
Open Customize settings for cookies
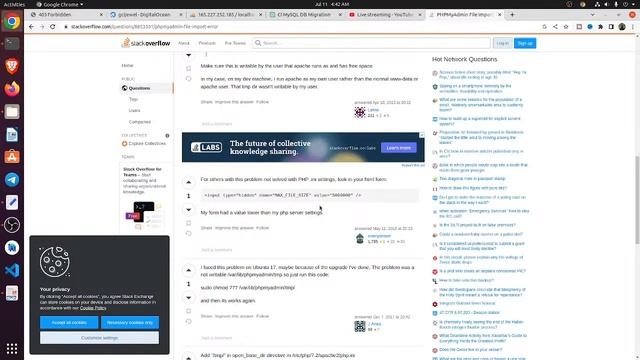pyautogui.click(x=99, y=338)
